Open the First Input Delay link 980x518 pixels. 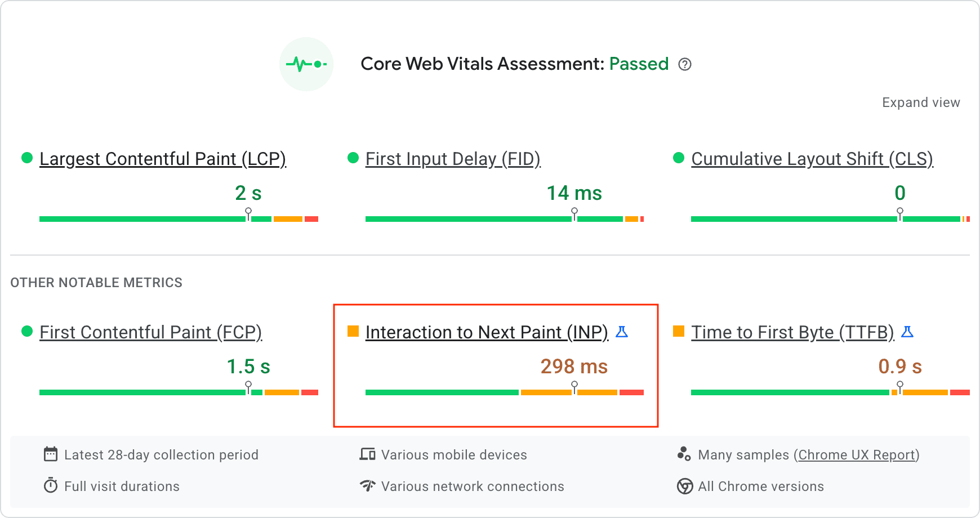click(x=453, y=159)
